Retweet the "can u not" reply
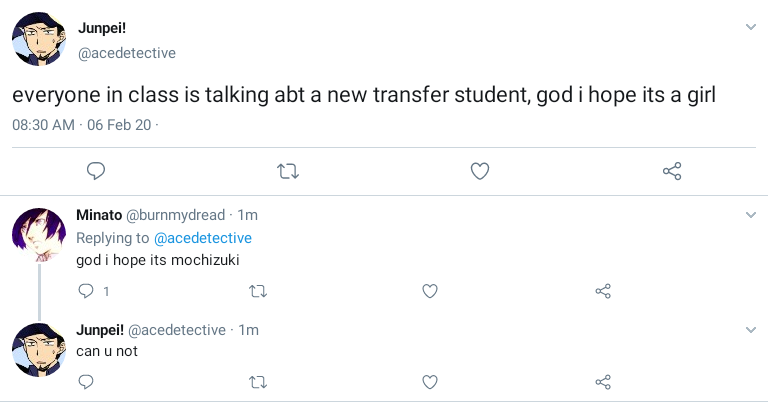Image resolution: width=768 pixels, height=408 pixels. (257, 381)
